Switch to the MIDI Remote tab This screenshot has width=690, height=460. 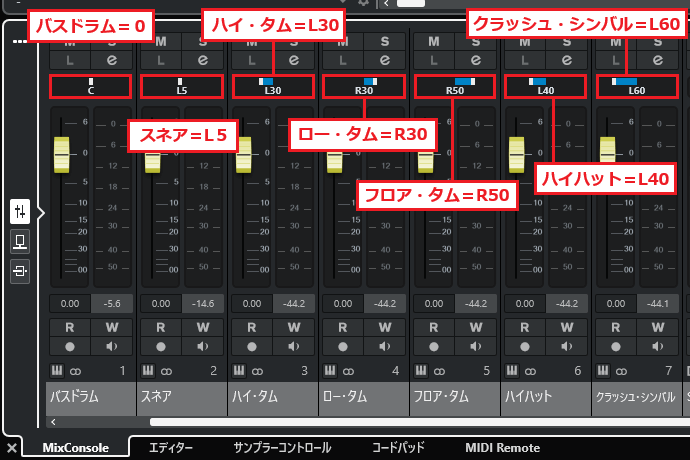[x=502, y=448]
